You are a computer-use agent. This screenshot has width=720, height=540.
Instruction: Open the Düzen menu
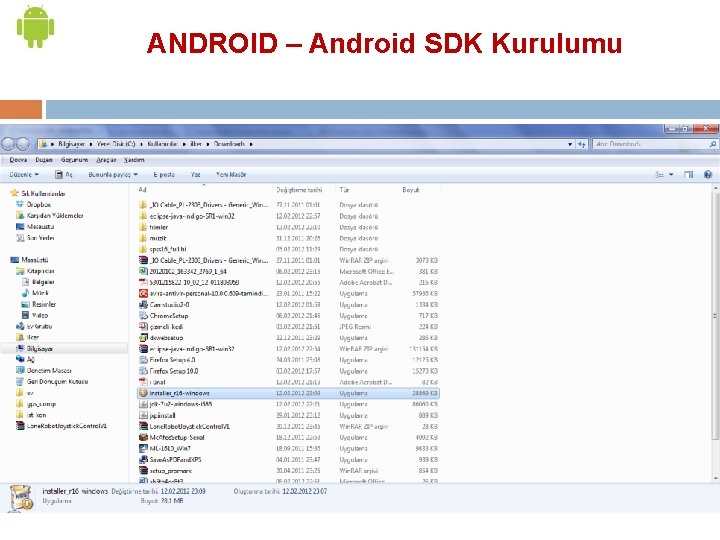click(x=44, y=160)
